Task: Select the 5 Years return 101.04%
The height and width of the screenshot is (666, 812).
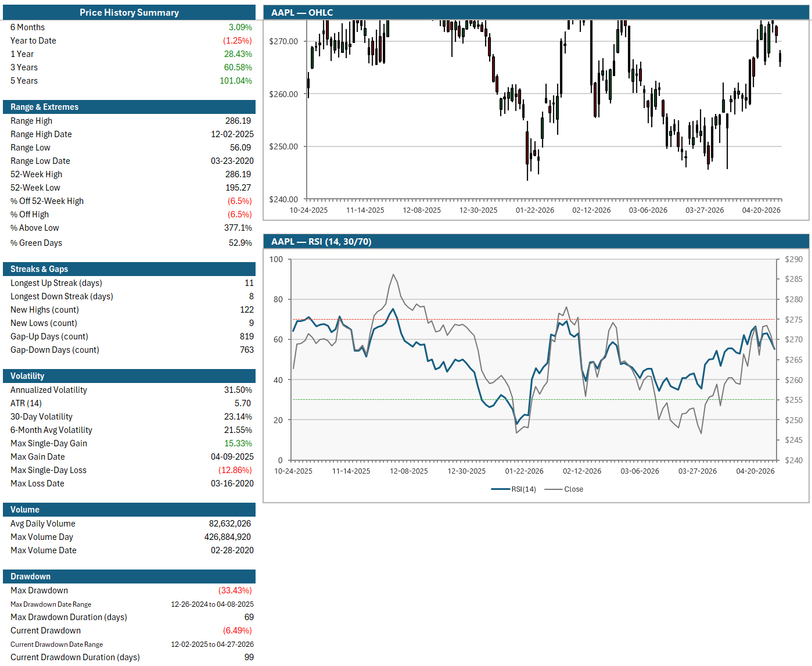Action: (236, 81)
